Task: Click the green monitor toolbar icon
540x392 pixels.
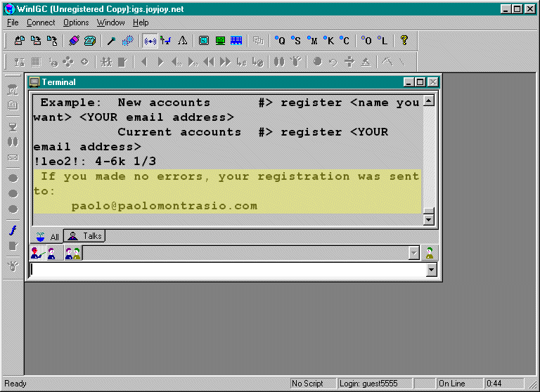Action: coord(220,41)
